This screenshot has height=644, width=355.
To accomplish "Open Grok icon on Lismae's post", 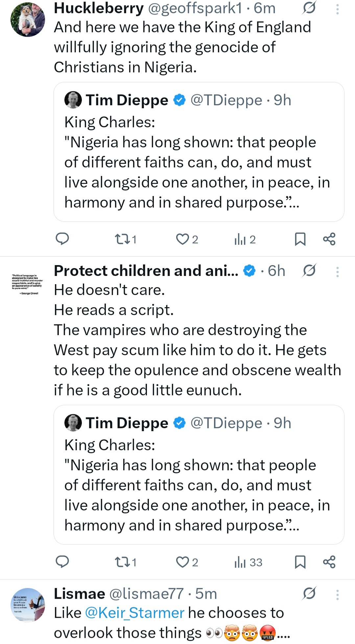I will (309, 594).
